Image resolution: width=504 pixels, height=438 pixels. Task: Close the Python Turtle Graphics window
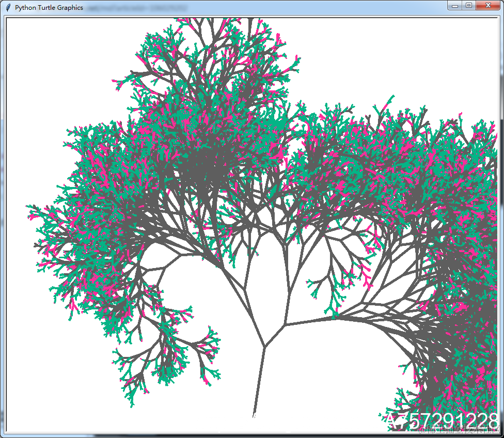point(488,6)
